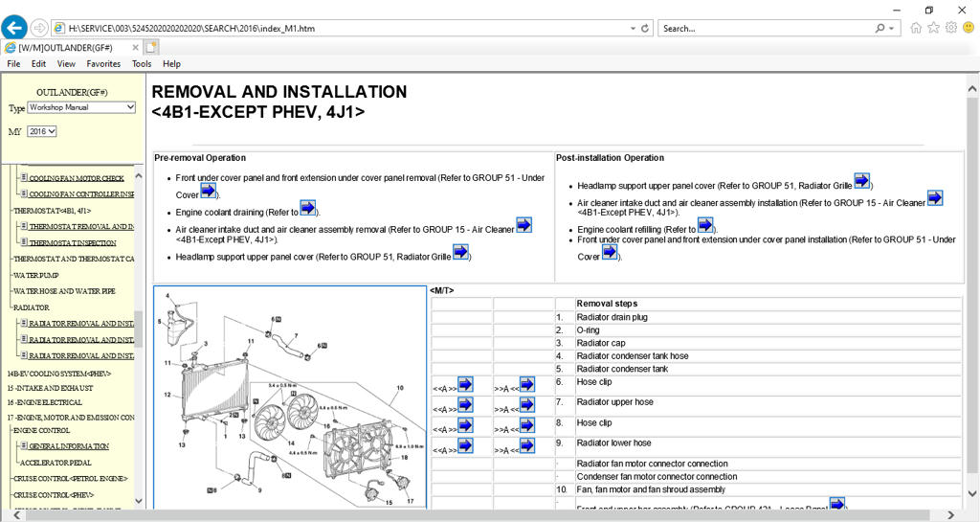Open the search provider dropdown arrow

tap(891, 28)
